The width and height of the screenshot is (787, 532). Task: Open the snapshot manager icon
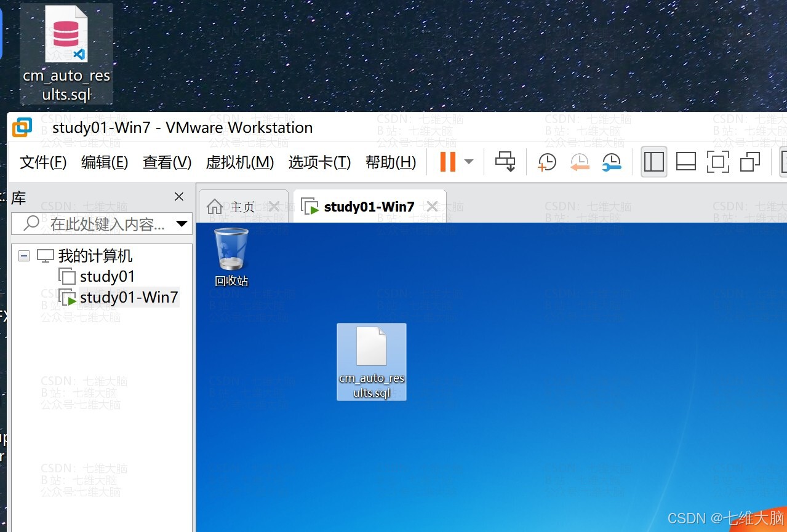(612, 162)
